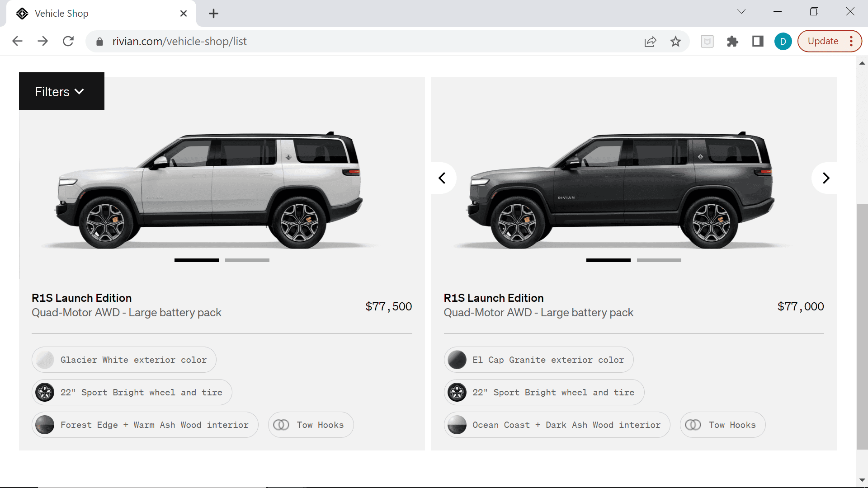
Task: Bookmark this page with the star icon
Action: pyautogui.click(x=675, y=42)
